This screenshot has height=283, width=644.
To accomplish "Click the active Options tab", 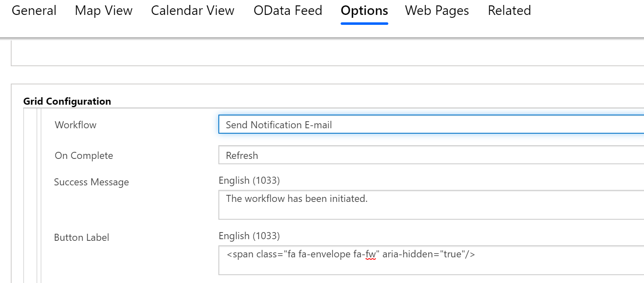I will tap(364, 11).
